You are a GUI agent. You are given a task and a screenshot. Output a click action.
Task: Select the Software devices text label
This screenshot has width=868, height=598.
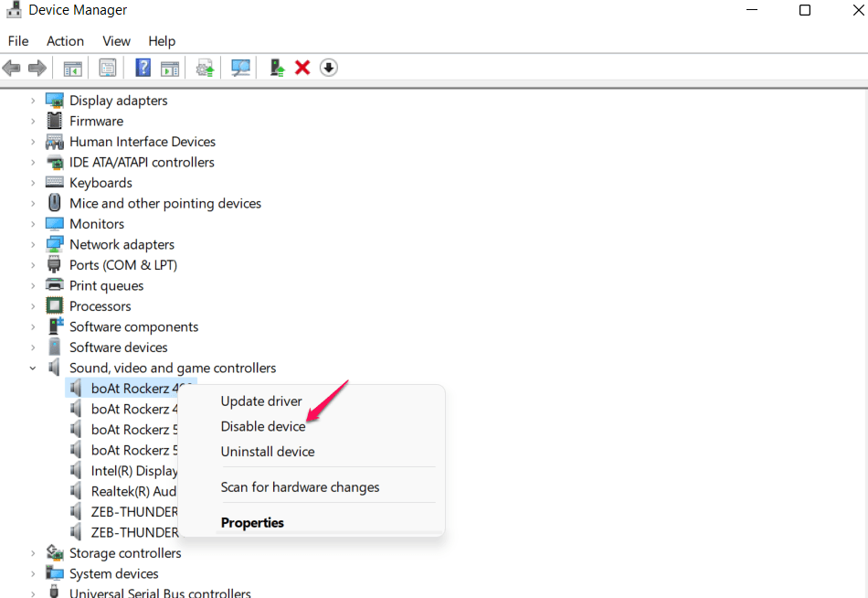119,347
